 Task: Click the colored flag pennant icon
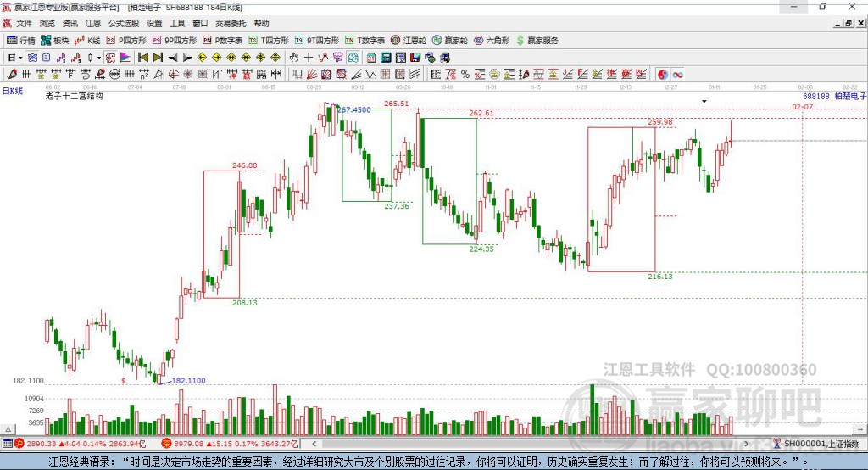pos(125,58)
